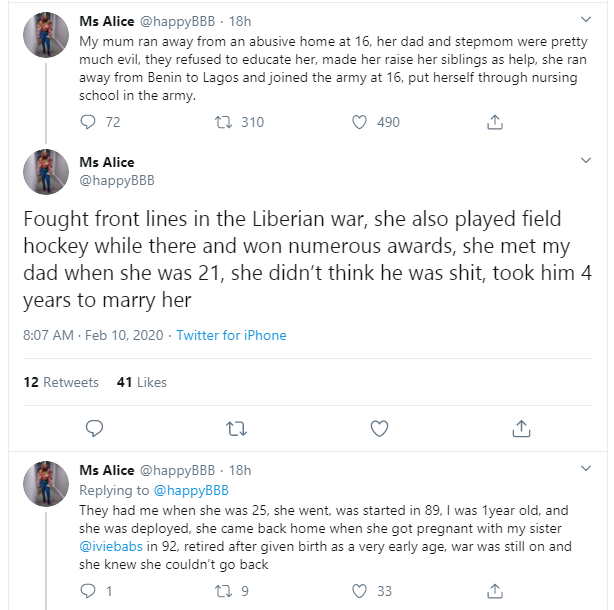Retweet the bottom reply with 9 retweets

(225, 591)
